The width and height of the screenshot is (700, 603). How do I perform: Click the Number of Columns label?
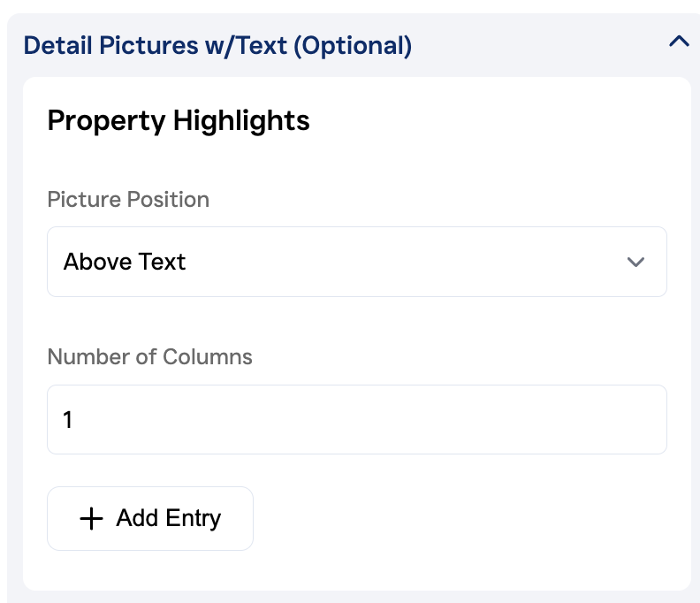click(x=149, y=356)
